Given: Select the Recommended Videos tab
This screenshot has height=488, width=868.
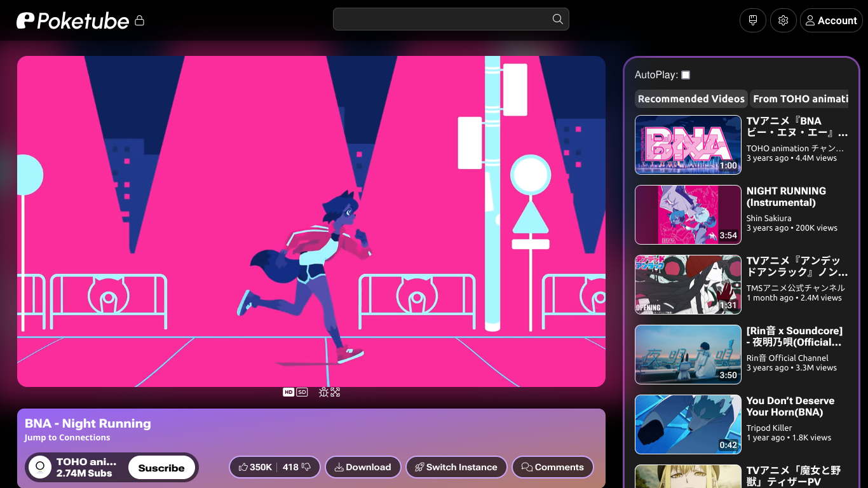Looking at the screenshot, I should [691, 98].
